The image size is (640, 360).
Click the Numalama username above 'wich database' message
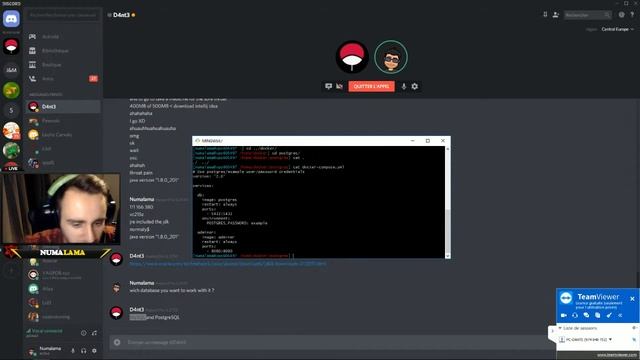(142, 283)
